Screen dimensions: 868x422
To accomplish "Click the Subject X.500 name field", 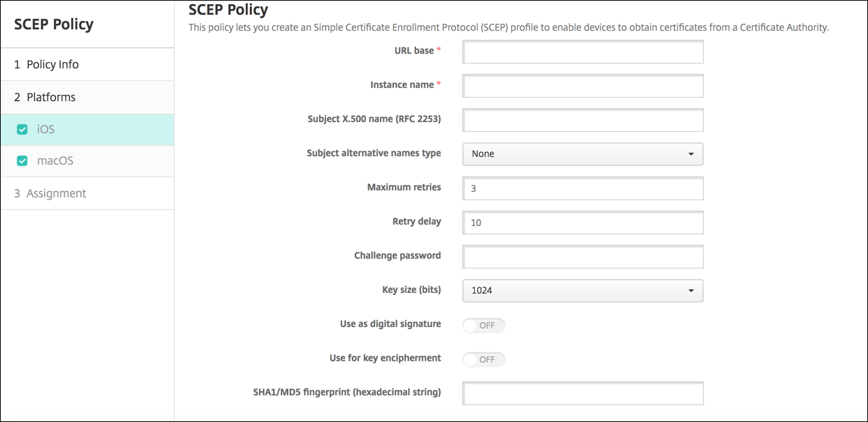I will tap(582, 120).
